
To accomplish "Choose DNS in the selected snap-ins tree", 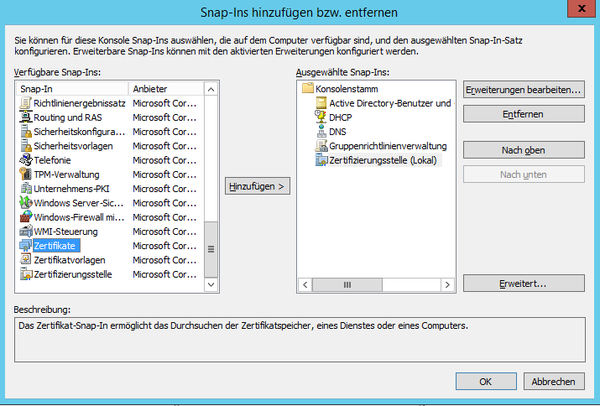I will point(341,131).
